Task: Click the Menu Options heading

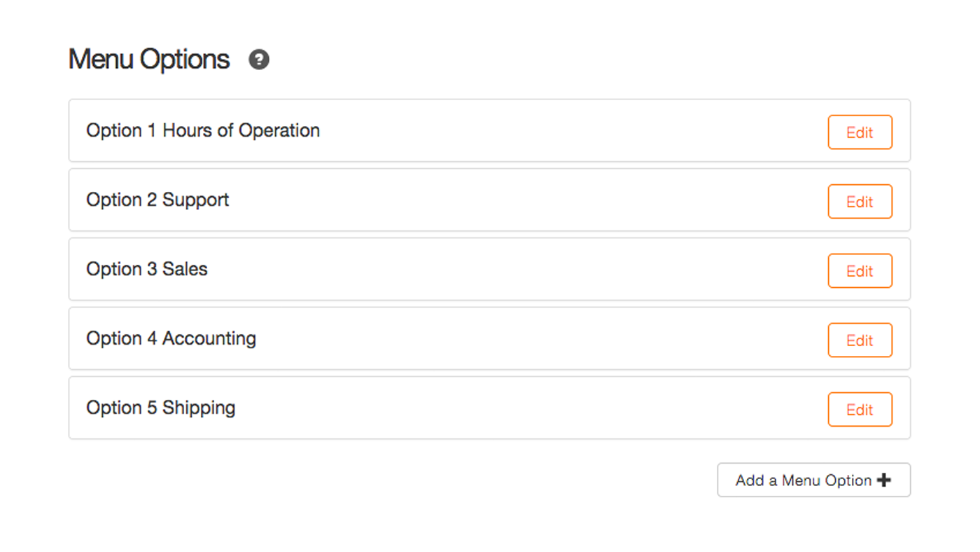Action: (x=149, y=60)
